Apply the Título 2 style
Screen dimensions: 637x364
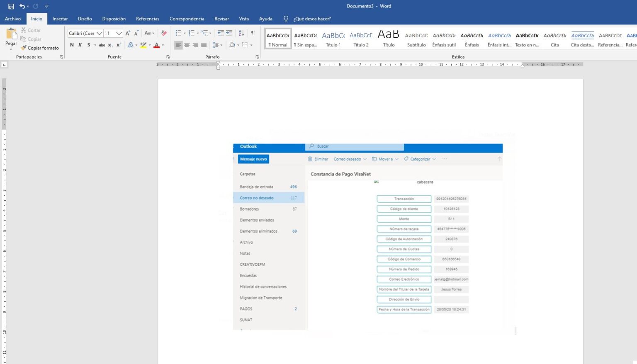pyautogui.click(x=361, y=39)
